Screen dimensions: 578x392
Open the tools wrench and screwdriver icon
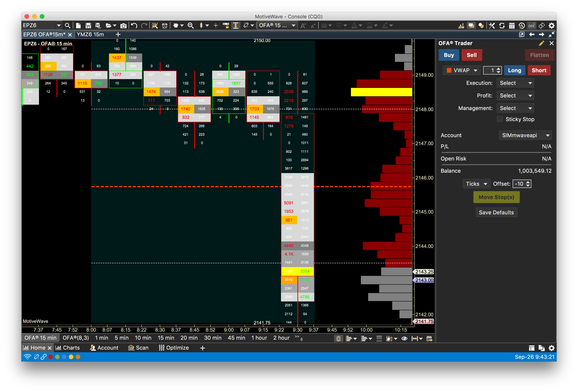pos(492,26)
